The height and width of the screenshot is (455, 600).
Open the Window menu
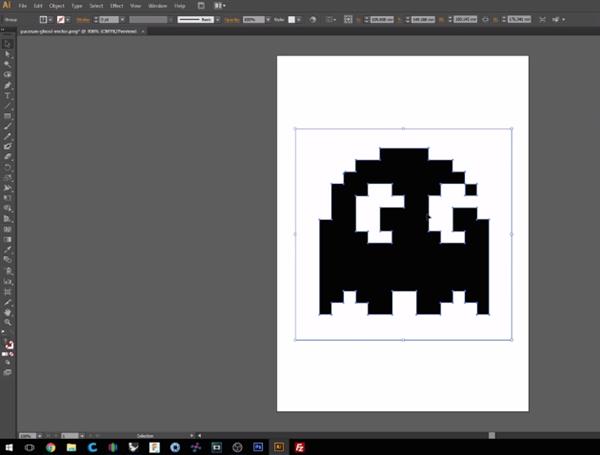pyautogui.click(x=157, y=6)
